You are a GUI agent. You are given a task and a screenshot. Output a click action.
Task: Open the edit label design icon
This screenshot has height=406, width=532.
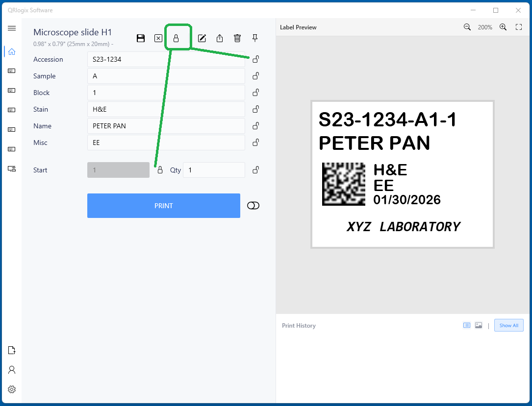pyautogui.click(x=202, y=38)
